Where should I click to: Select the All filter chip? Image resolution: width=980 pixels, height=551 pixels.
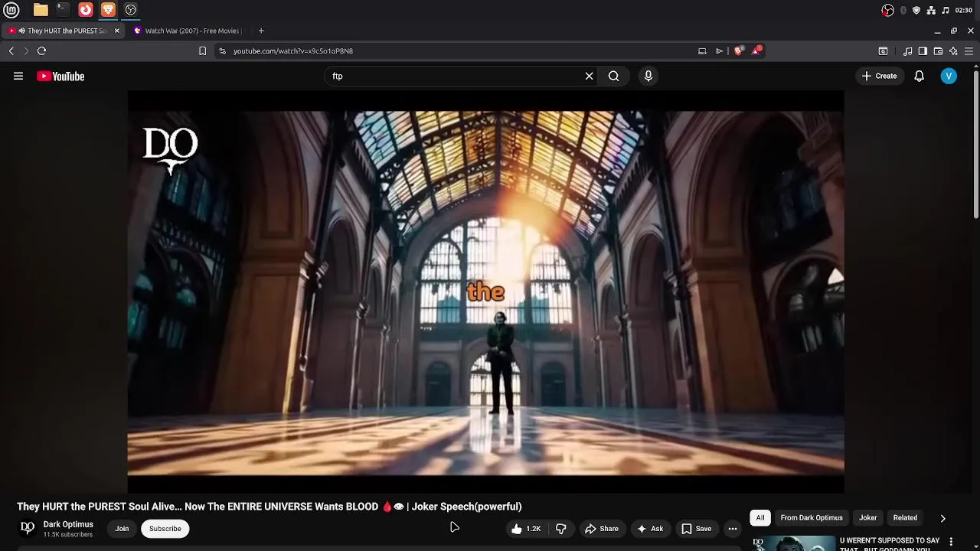click(760, 517)
